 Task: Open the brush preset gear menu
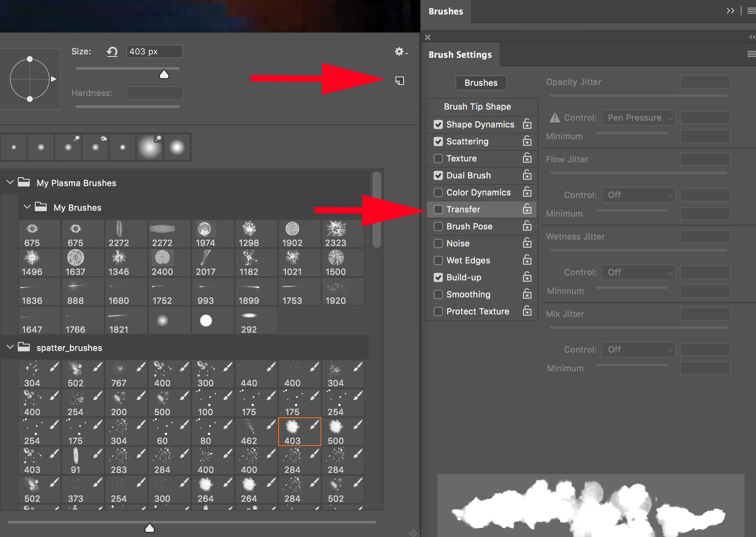[401, 52]
